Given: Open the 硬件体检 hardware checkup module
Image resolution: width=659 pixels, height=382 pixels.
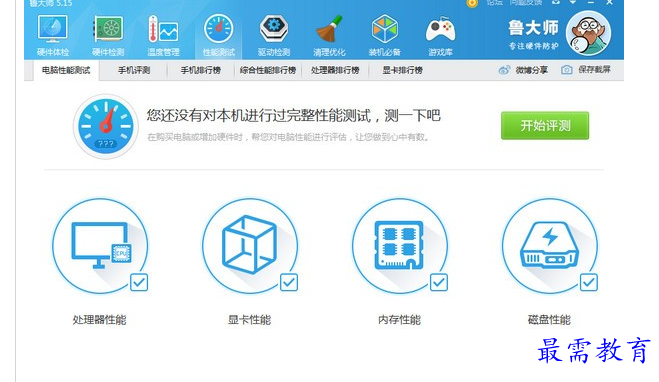Looking at the screenshot, I should 53,36.
